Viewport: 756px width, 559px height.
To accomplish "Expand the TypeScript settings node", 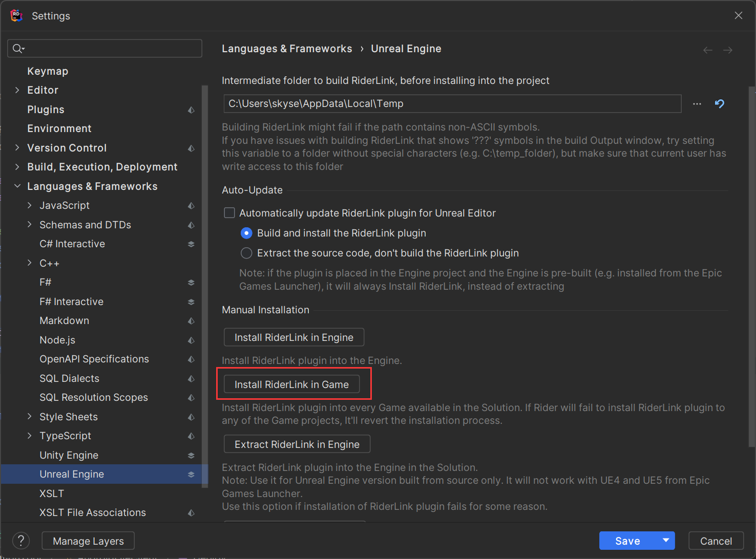I will tap(30, 436).
